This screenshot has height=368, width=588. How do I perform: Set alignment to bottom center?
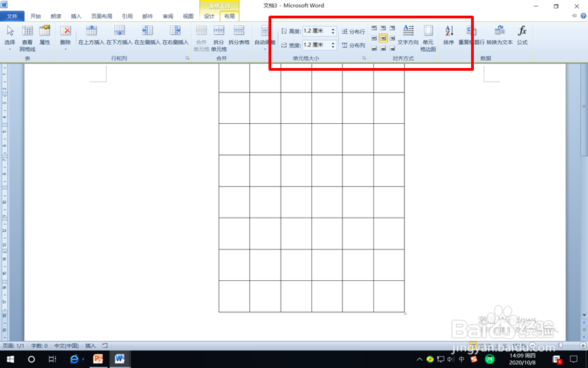(383, 48)
